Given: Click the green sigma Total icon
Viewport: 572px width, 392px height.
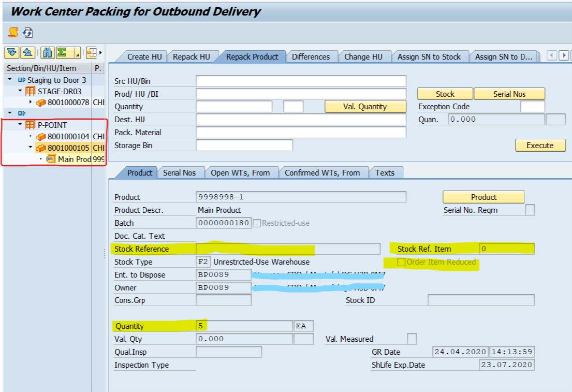Looking at the screenshot, I should coord(63,53).
